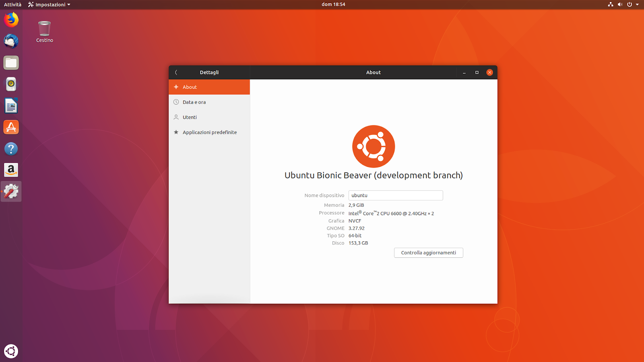
Task: Click the Ubuntu Bionic Beaver title text
Action: point(374,175)
